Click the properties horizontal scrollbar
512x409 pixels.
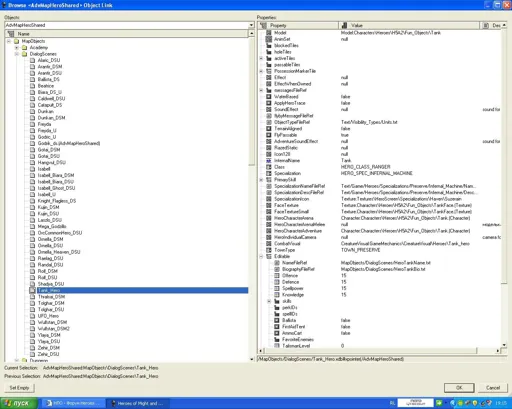tap(379, 351)
